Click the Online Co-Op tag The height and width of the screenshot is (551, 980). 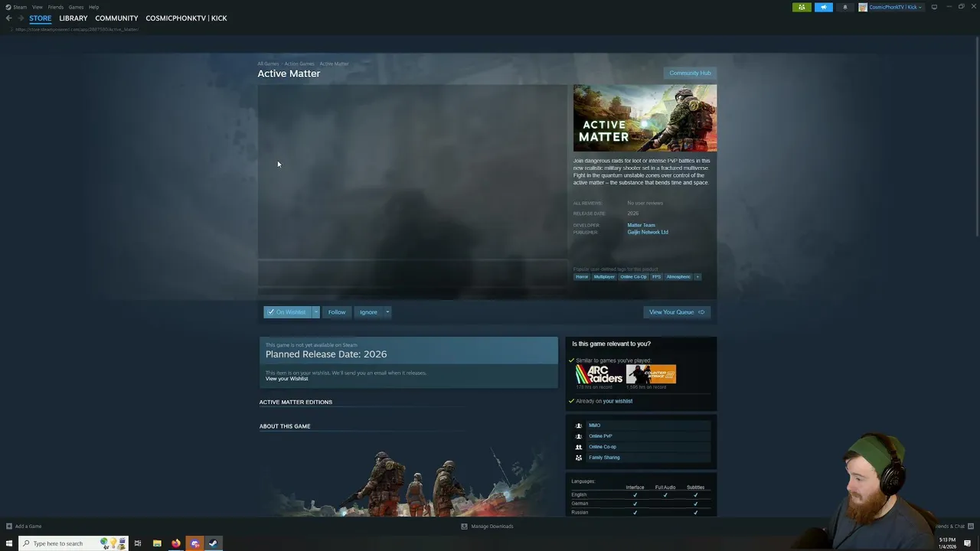click(x=633, y=277)
